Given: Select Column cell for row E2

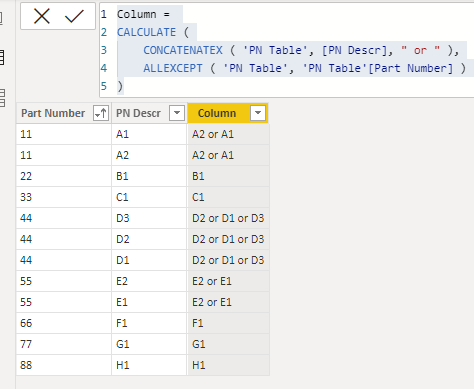Looking at the screenshot, I should point(228,281).
